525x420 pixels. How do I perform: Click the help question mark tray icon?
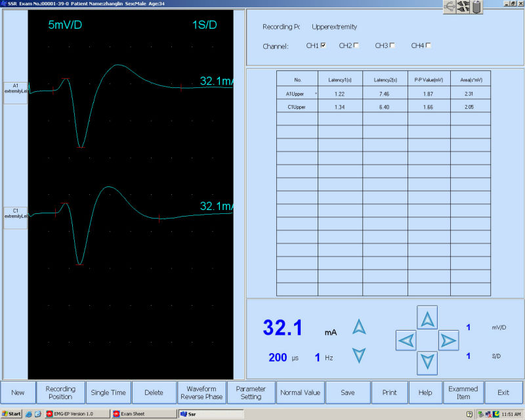point(470,414)
